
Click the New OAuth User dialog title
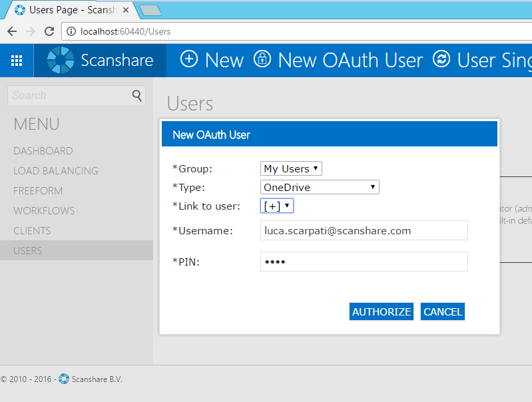coord(211,134)
